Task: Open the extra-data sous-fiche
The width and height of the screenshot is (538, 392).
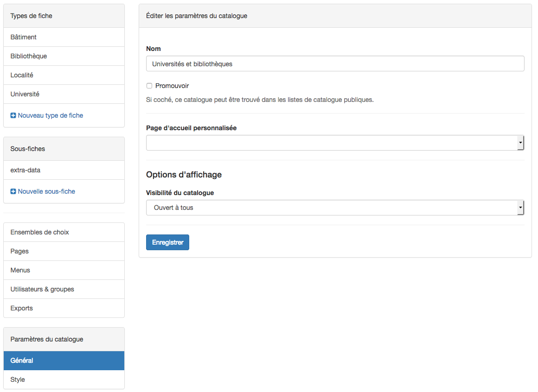Action: click(x=26, y=170)
